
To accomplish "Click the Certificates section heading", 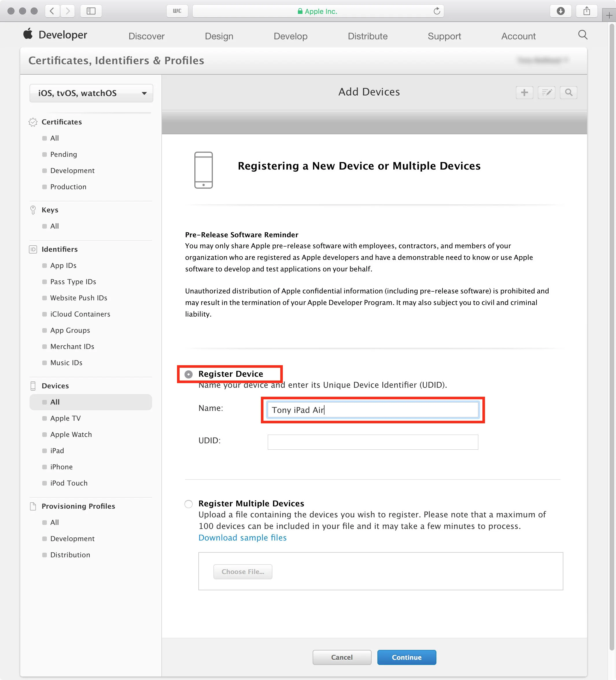I will point(62,122).
